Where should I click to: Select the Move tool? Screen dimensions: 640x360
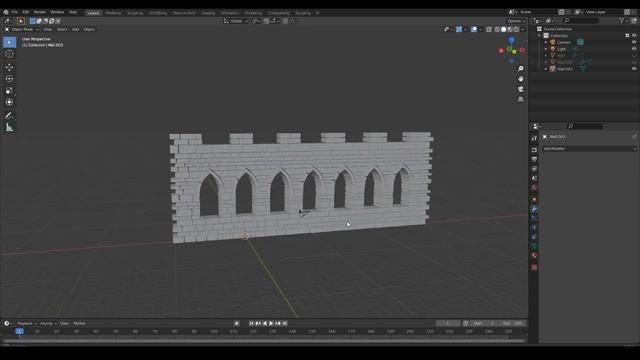9,67
